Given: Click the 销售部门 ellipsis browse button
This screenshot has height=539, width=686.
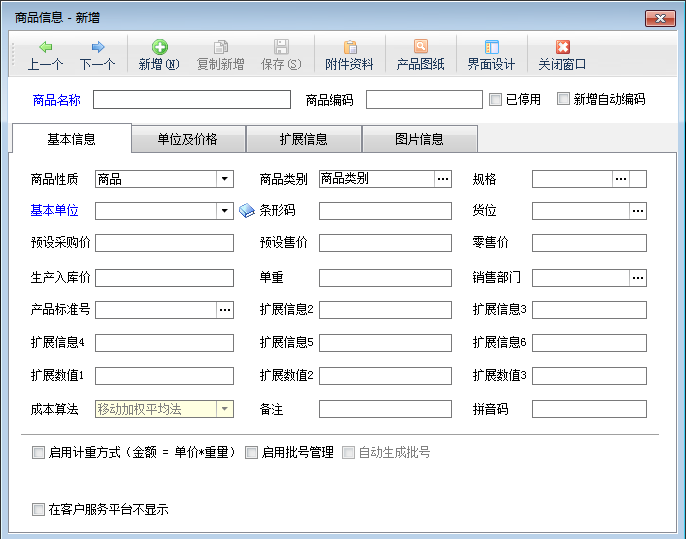Looking at the screenshot, I should (x=637, y=277).
